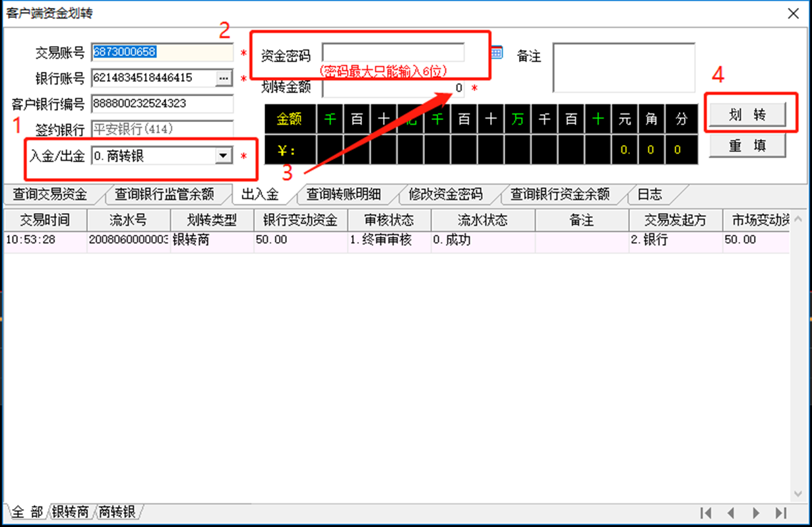This screenshot has height=527, width=812.
Task: Click the 划转 transfer button
Action: pos(747,115)
